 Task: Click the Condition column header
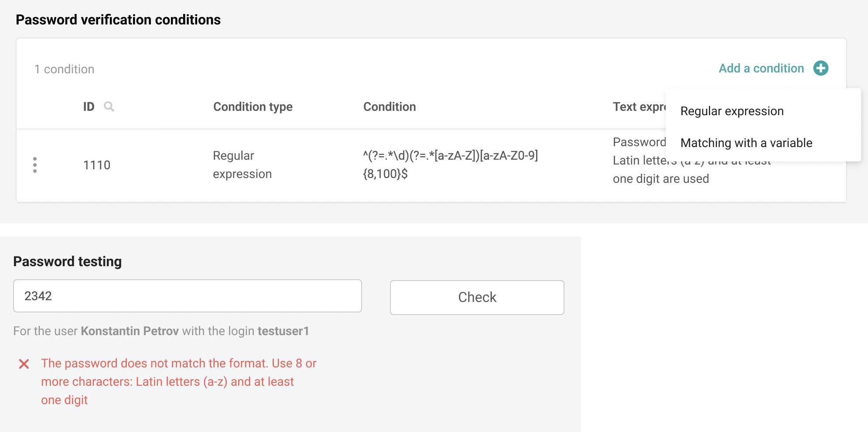(x=390, y=106)
